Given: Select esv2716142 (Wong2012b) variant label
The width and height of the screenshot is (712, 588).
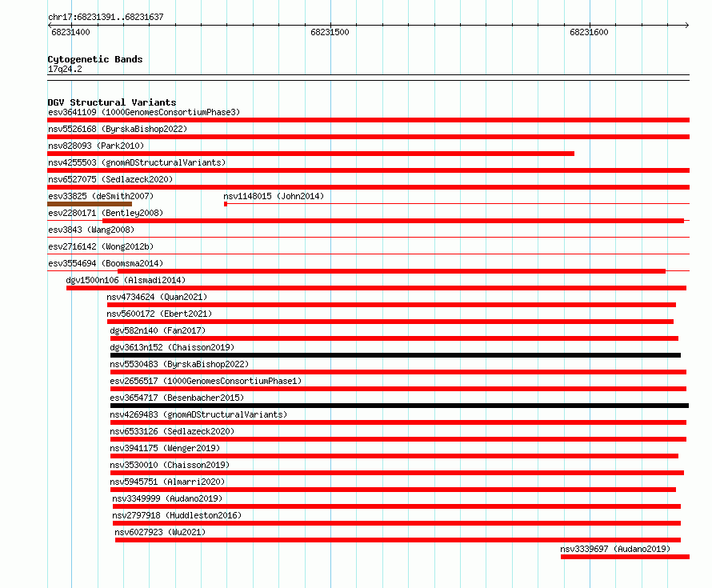Looking at the screenshot, I should pyautogui.click(x=101, y=246).
